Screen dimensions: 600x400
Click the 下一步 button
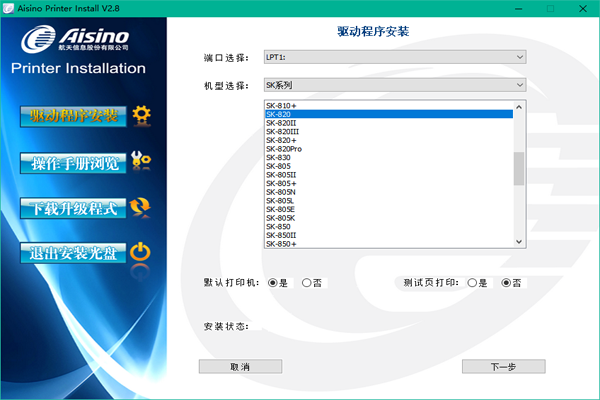[x=504, y=366]
